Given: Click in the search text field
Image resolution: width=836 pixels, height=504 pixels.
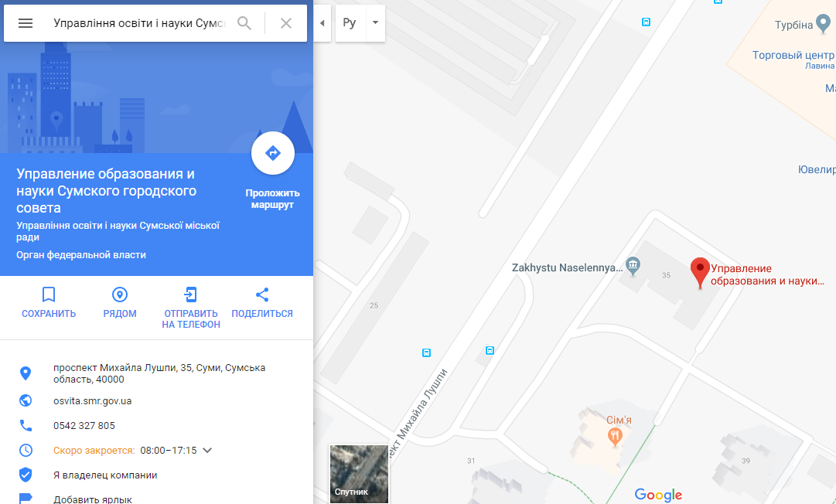Looking at the screenshot, I should click(140, 23).
